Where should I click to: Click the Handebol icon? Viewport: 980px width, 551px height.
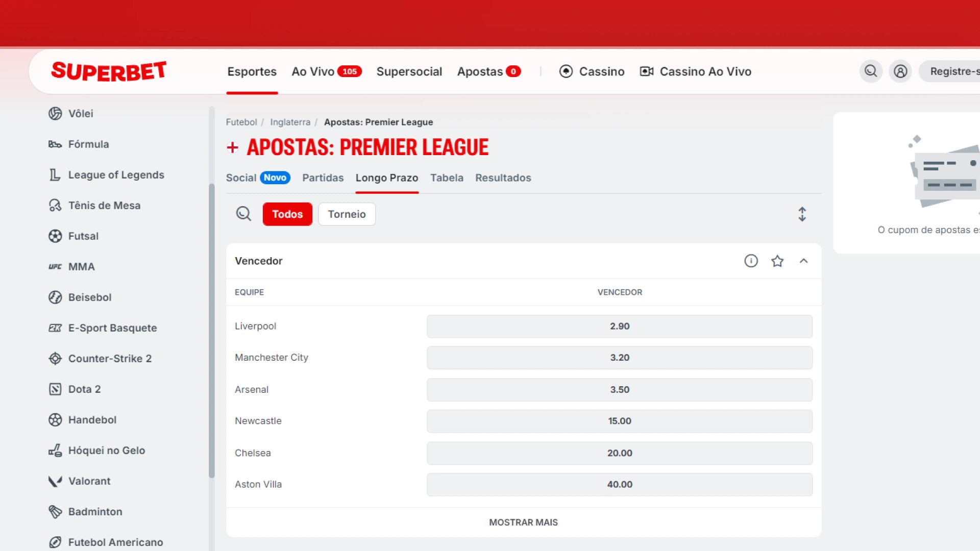[x=55, y=420]
